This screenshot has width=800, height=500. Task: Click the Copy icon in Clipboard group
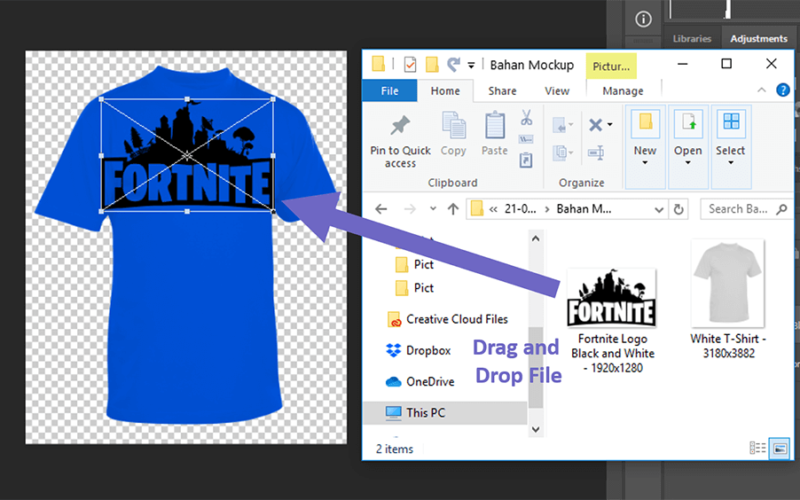point(454,126)
